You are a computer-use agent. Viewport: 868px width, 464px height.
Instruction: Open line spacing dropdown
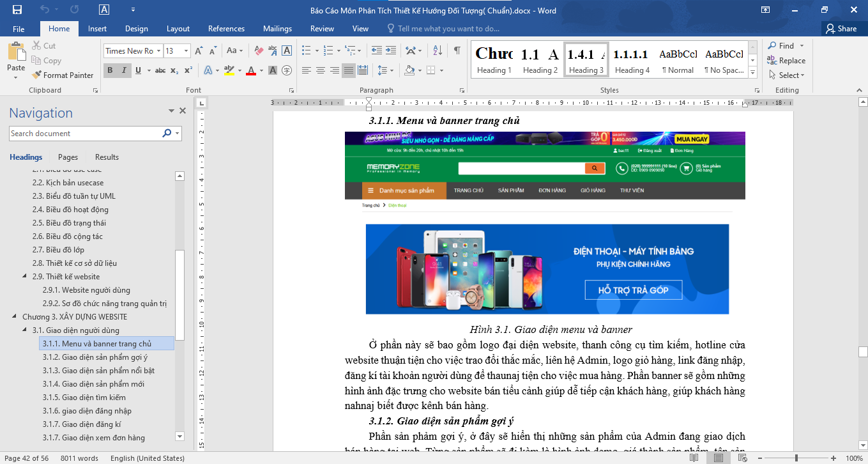(x=386, y=70)
